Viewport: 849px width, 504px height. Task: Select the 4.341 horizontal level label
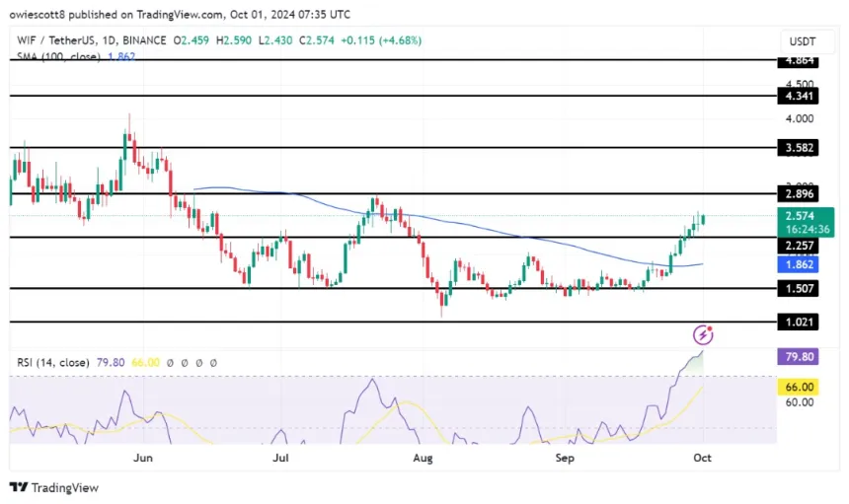(801, 97)
